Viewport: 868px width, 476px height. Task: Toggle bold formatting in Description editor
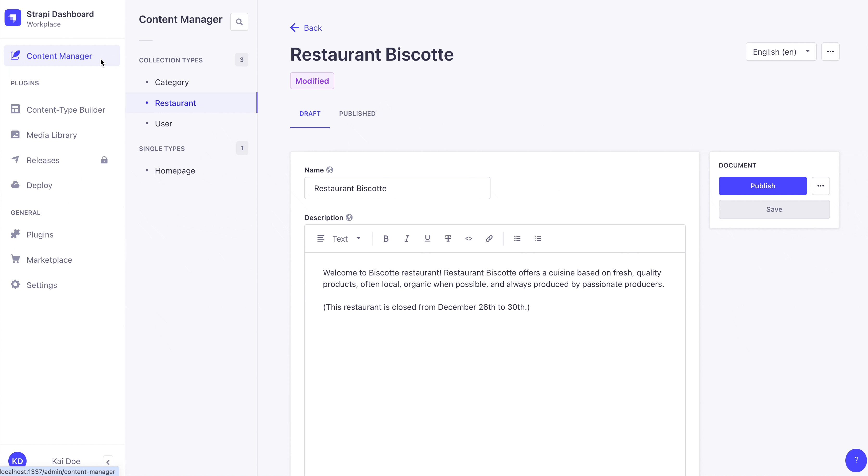pos(386,239)
